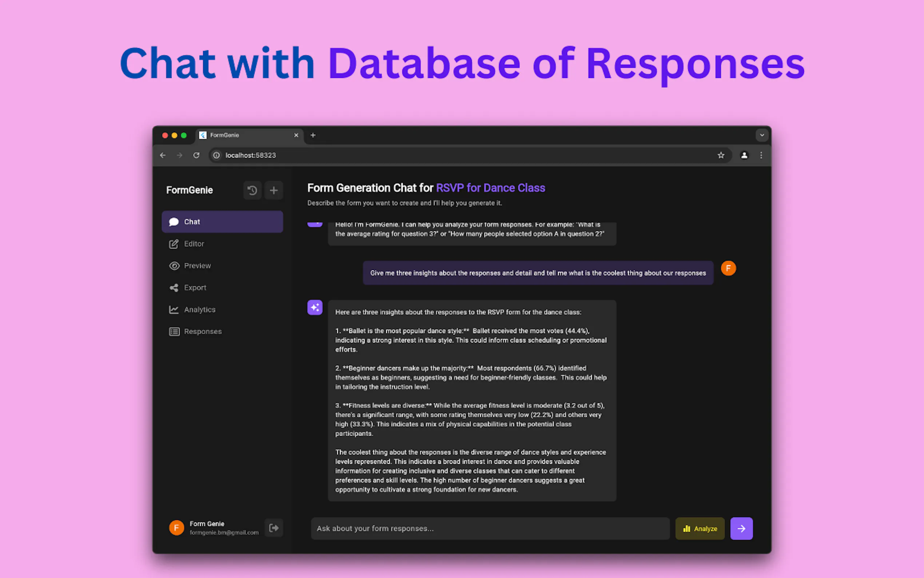This screenshot has width=924, height=578.
Task: Open browser profile icon
Action: pos(744,155)
